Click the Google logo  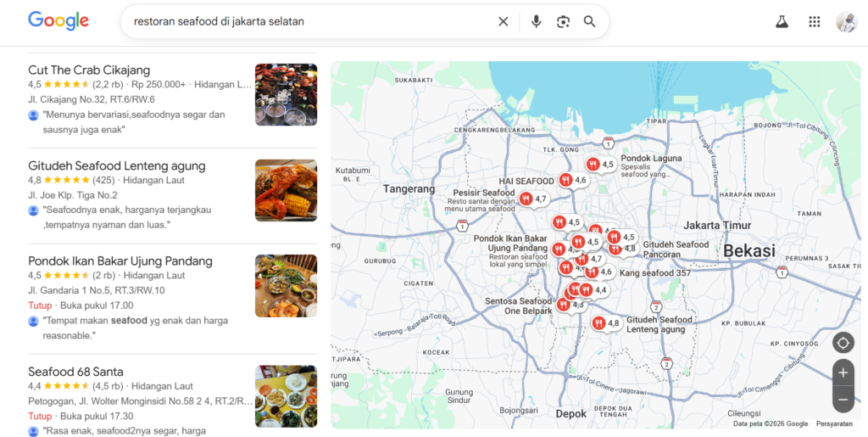coord(58,21)
